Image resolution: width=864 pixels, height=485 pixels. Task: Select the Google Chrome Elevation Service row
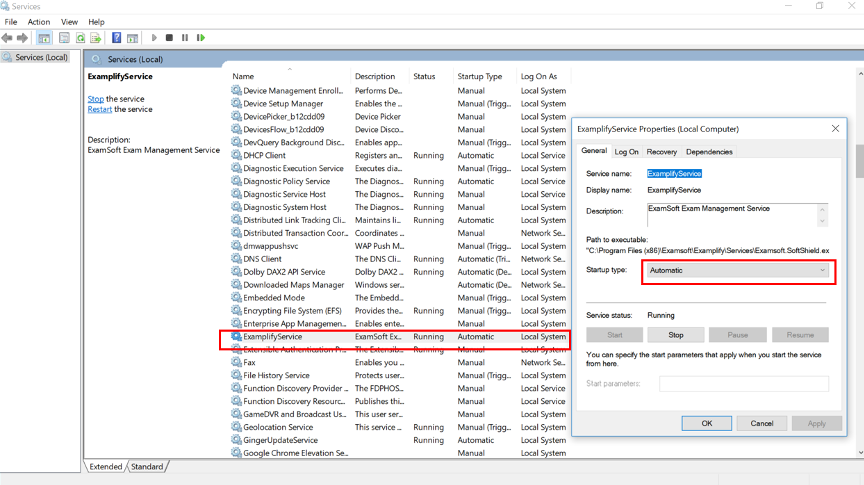pos(399,453)
